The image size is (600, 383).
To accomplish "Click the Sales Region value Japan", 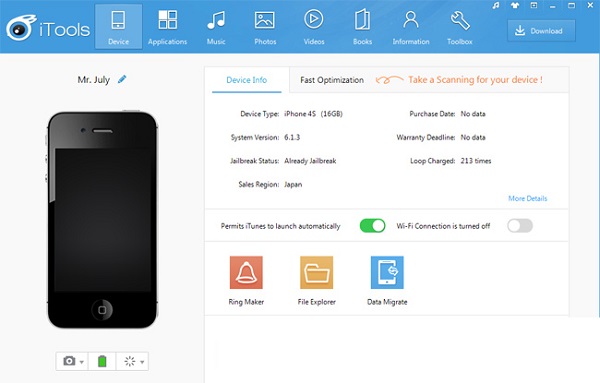I will tap(293, 184).
